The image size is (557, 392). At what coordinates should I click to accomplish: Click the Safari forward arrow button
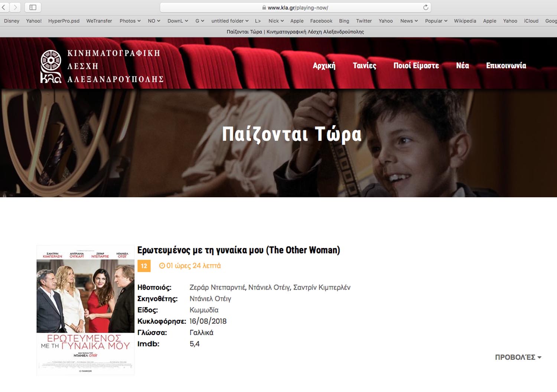coord(15,7)
